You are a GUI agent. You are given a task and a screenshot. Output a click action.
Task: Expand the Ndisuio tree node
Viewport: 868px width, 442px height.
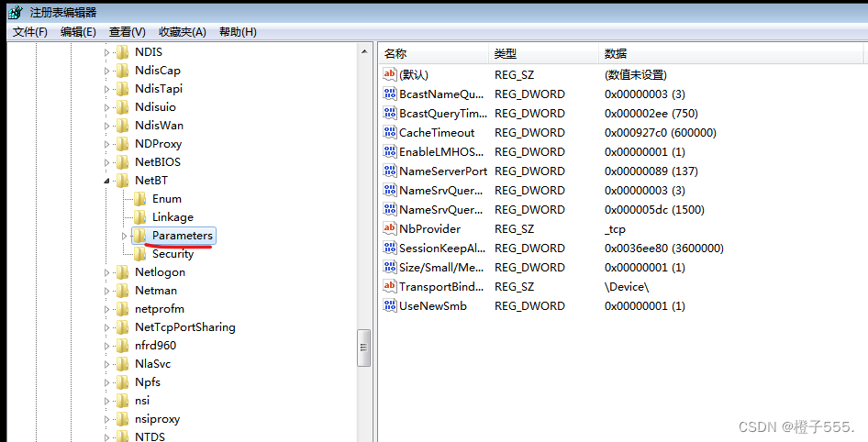(x=107, y=107)
